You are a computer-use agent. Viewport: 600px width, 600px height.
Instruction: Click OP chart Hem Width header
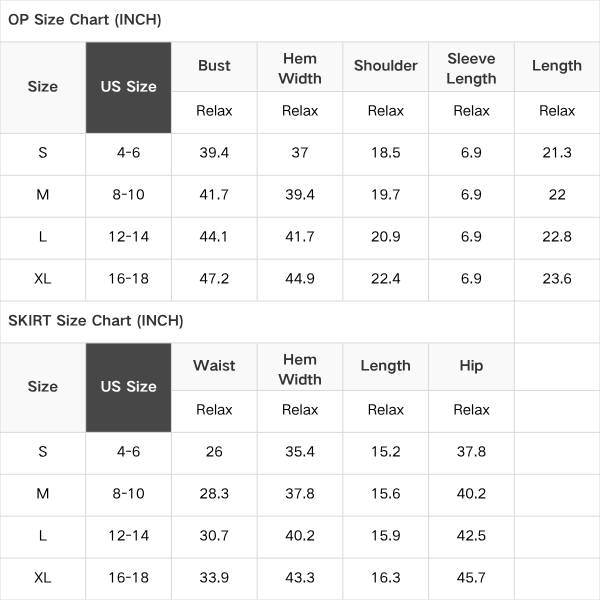(x=300, y=68)
